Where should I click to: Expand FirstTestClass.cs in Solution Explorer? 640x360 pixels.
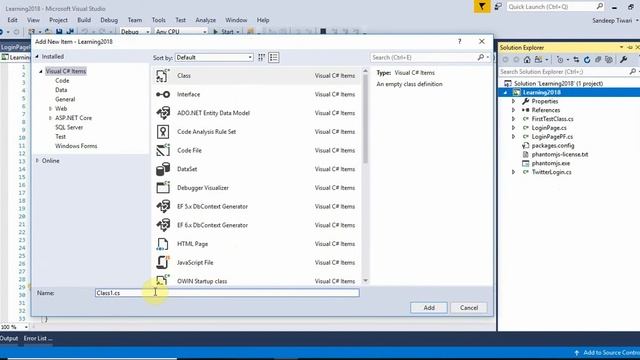513,119
